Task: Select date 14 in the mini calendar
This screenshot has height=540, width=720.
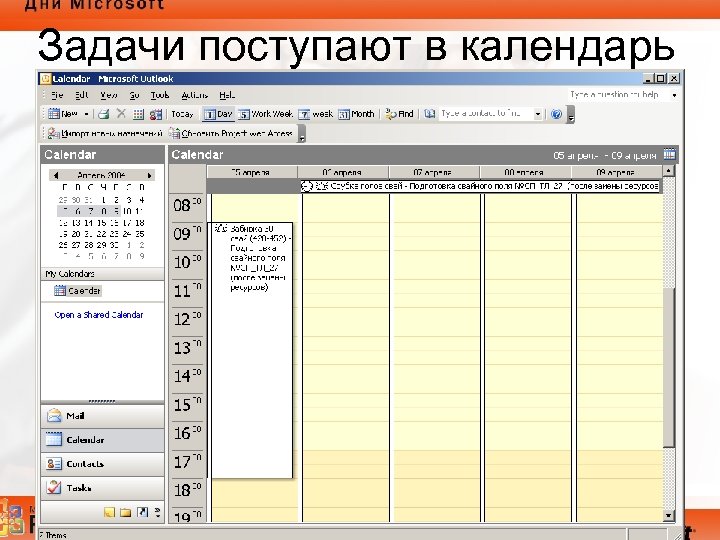Action: (x=89, y=223)
